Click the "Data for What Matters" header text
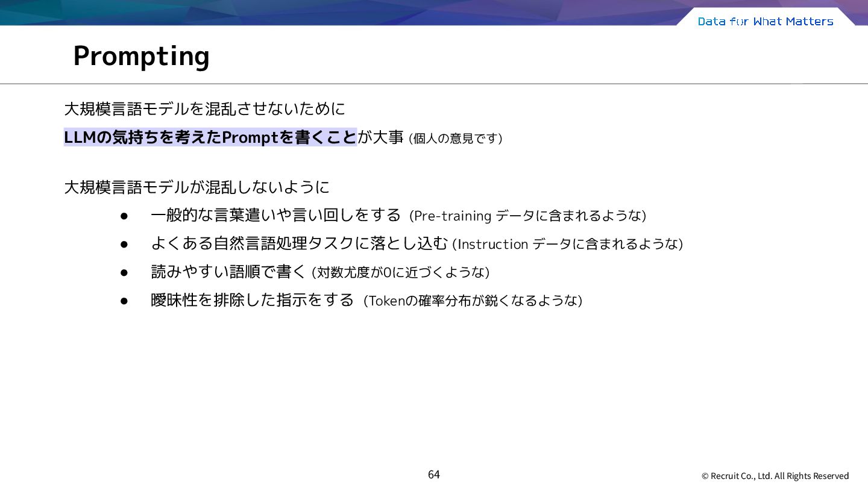This screenshot has height=488, width=868. (x=766, y=22)
